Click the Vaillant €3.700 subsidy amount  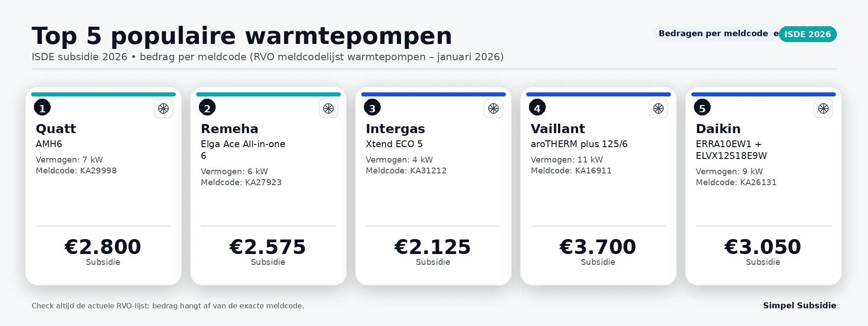pos(598,247)
